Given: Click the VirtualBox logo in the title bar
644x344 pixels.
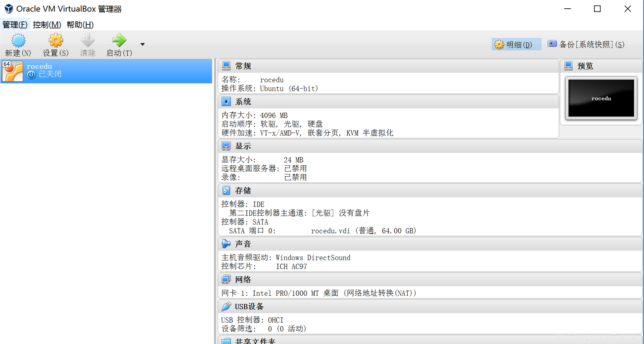Looking at the screenshot, I should pyautogui.click(x=8, y=9).
